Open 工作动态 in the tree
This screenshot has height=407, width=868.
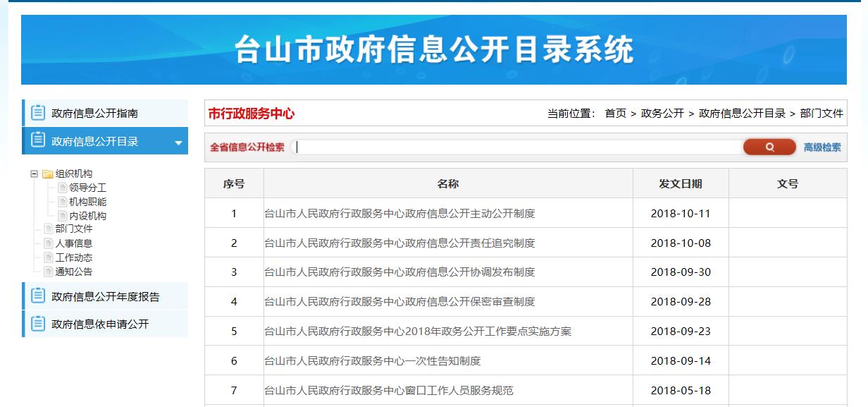74,257
